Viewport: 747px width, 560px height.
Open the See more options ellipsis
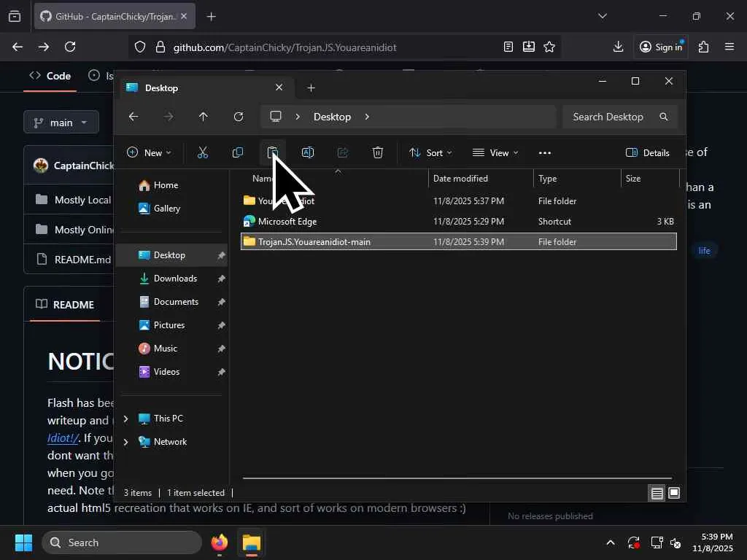[x=544, y=153]
